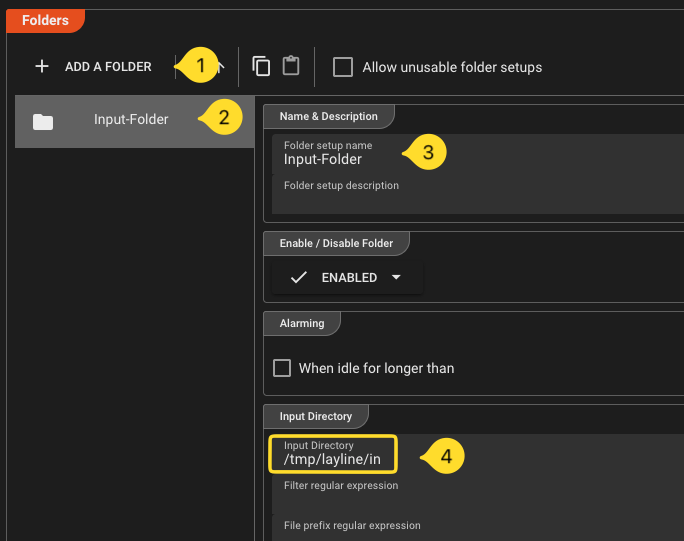Click the Name & Description section header
The image size is (684, 541).
328,116
